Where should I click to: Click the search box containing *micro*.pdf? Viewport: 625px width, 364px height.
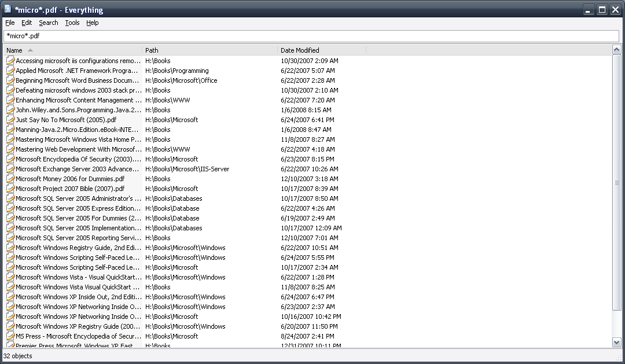point(311,36)
